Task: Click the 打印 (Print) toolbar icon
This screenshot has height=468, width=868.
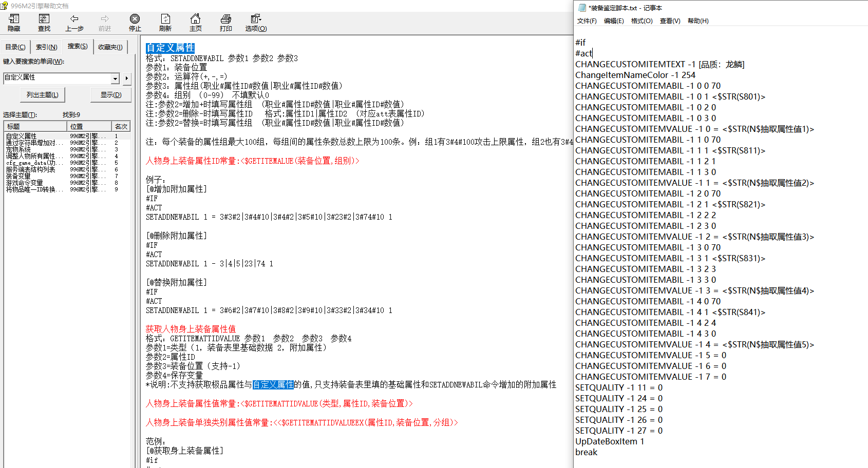Action: click(226, 23)
